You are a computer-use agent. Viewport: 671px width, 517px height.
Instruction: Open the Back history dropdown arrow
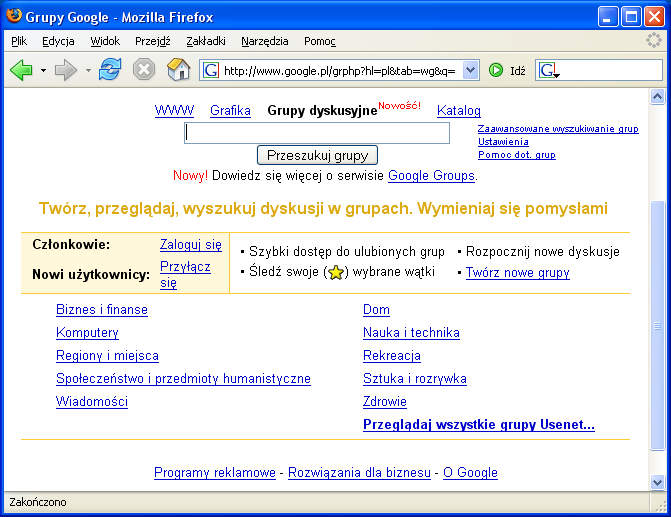tap(43, 70)
